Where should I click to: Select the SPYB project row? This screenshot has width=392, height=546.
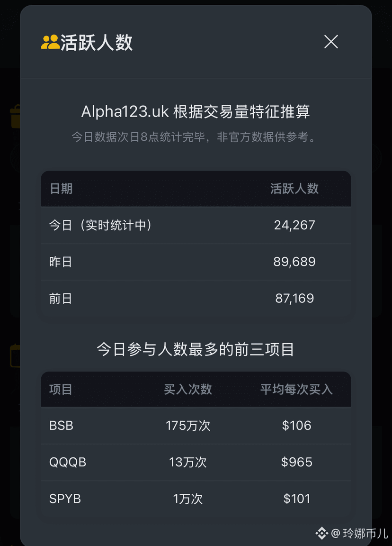click(x=196, y=499)
